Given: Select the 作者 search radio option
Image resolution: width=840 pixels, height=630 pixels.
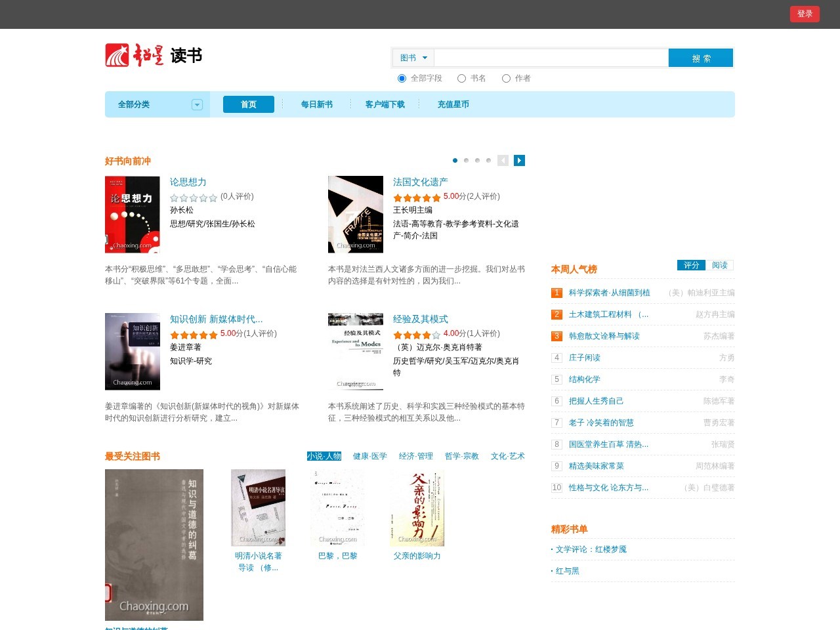Looking at the screenshot, I should [507, 79].
